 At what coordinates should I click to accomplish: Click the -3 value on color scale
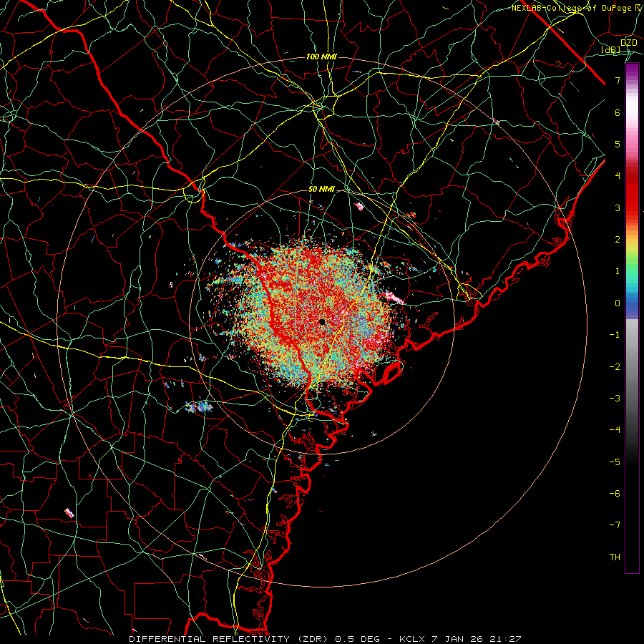615,399
